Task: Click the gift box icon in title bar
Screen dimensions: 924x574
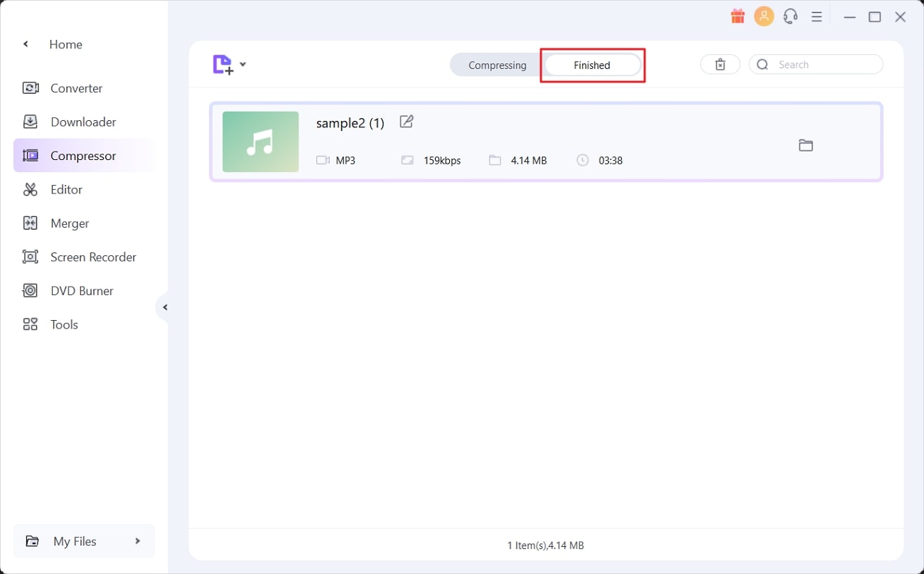Action: pos(738,16)
